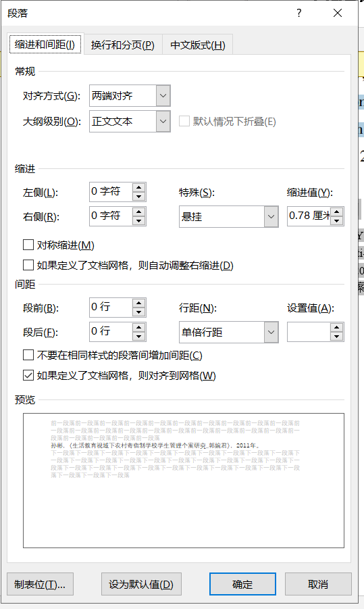Uncheck 如果定义了文档网格，则对齐到网格 checkbox
The image size is (364, 609).
tap(28, 375)
